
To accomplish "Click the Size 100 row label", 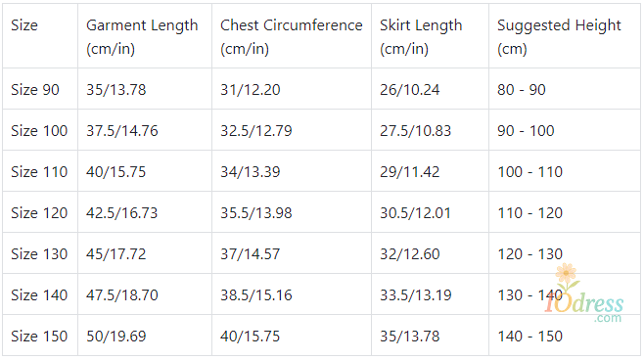I will [x=39, y=130].
